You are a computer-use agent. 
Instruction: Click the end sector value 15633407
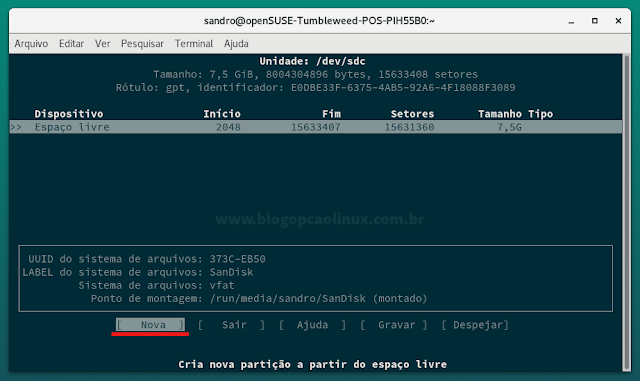316,127
